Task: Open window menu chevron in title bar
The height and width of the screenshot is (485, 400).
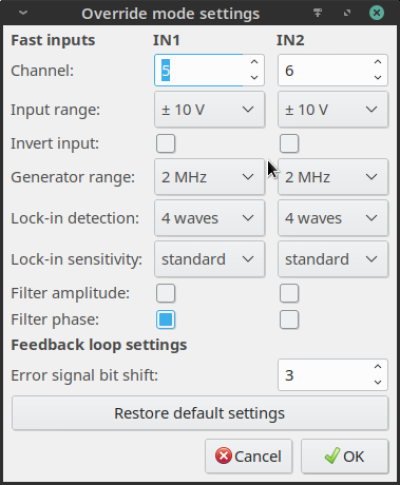Action: [23, 13]
